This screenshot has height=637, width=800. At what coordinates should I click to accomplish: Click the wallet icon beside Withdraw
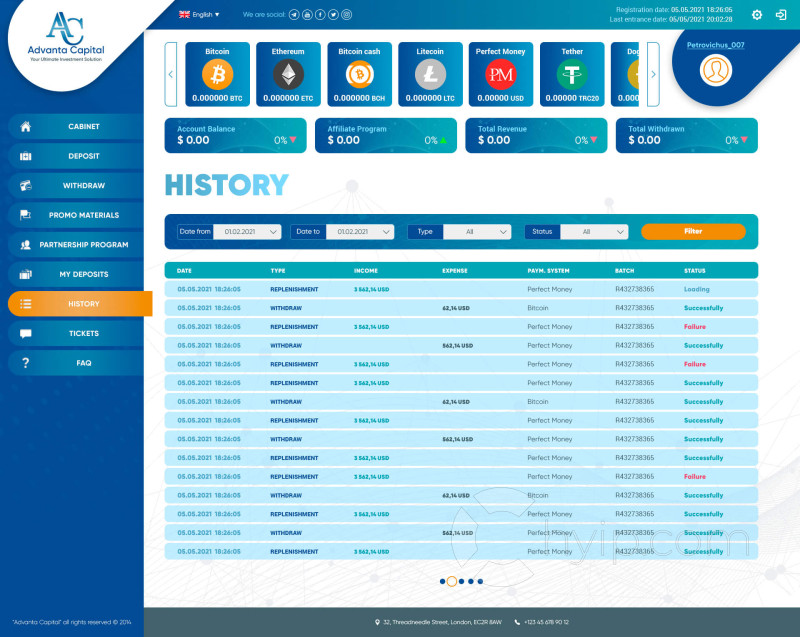tap(26, 186)
